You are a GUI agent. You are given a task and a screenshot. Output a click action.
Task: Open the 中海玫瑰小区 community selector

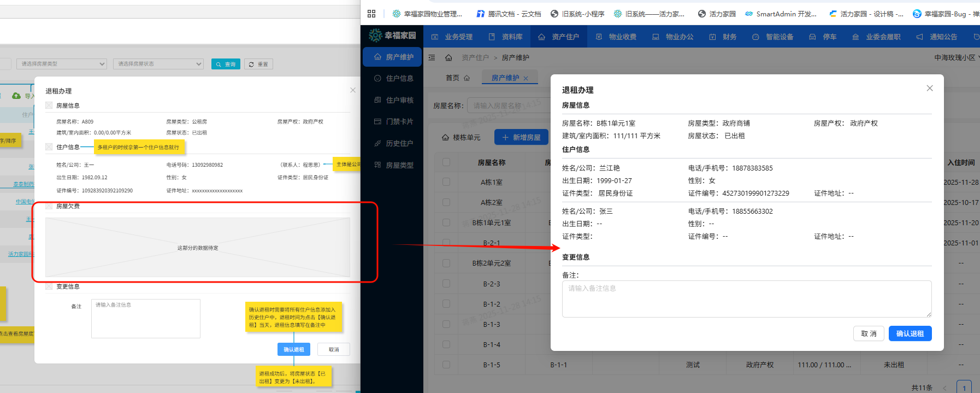pos(956,57)
